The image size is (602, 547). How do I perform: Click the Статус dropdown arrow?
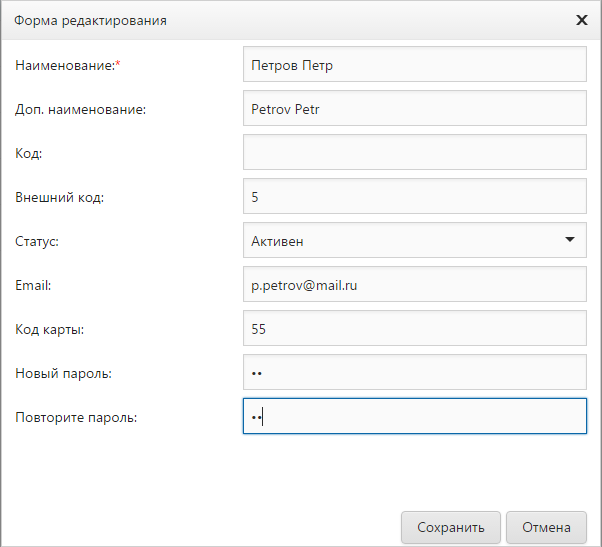569,240
